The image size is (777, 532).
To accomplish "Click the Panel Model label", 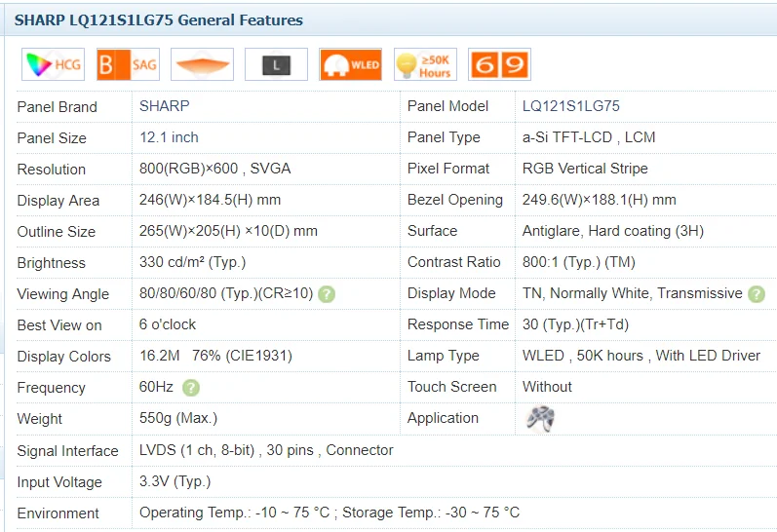I will click(x=447, y=106).
